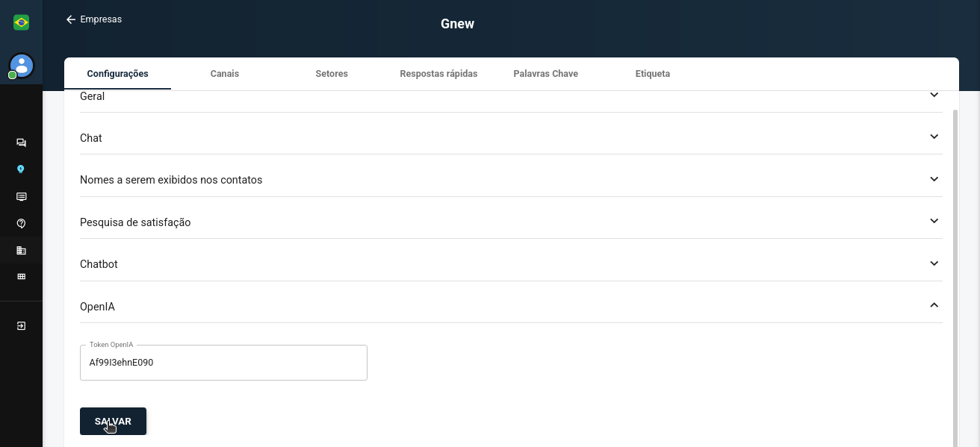Open the user profile avatar
Screen dimensions: 980x447
tap(22, 66)
